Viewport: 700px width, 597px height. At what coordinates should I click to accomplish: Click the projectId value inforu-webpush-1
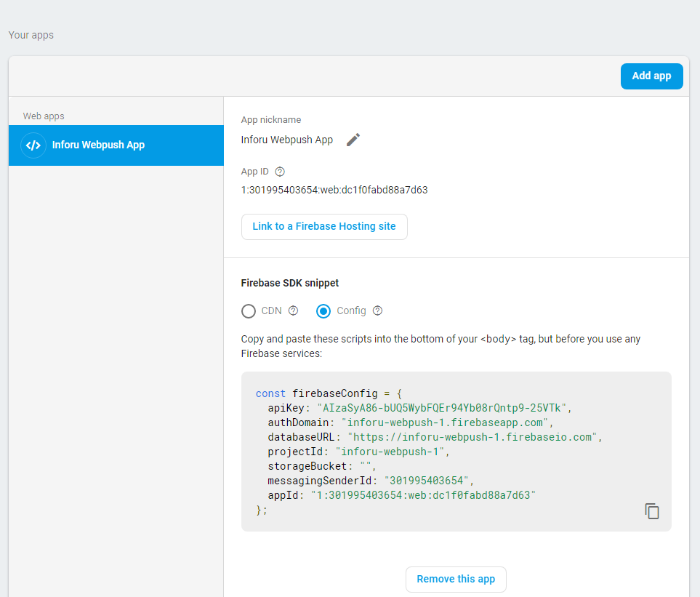pyautogui.click(x=390, y=452)
